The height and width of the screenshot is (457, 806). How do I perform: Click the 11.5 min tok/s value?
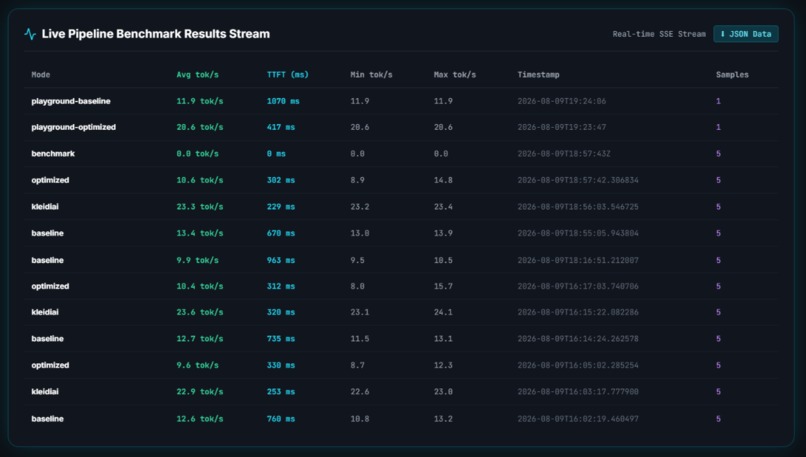[360, 338]
